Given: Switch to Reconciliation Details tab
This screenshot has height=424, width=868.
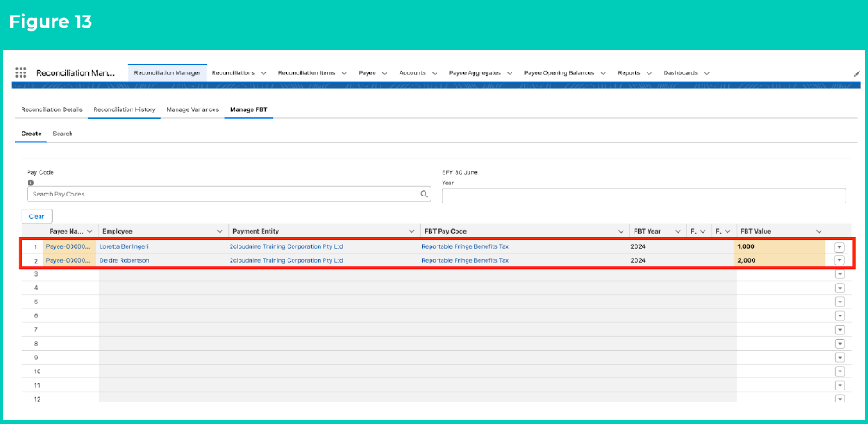Looking at the screenshot, I should click(52, 109).
